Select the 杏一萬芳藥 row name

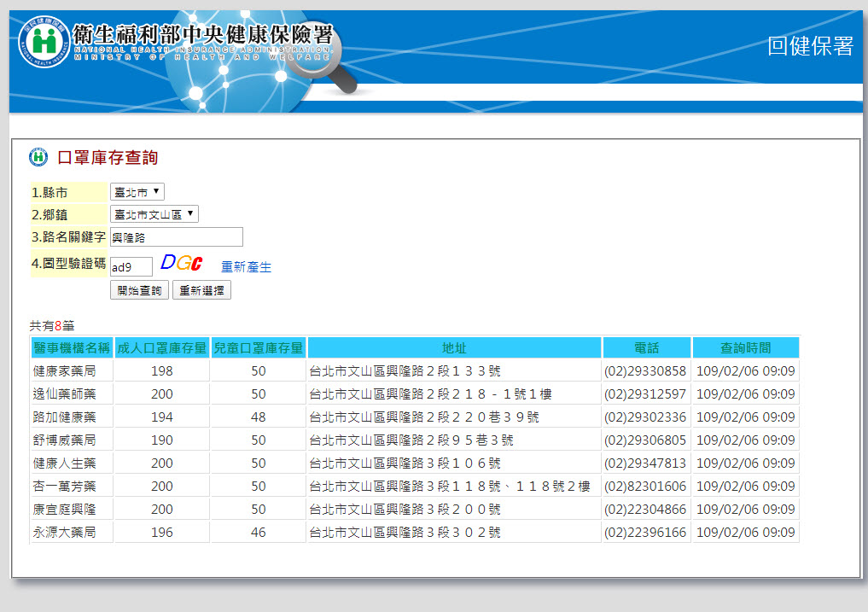tap(64, 487)
